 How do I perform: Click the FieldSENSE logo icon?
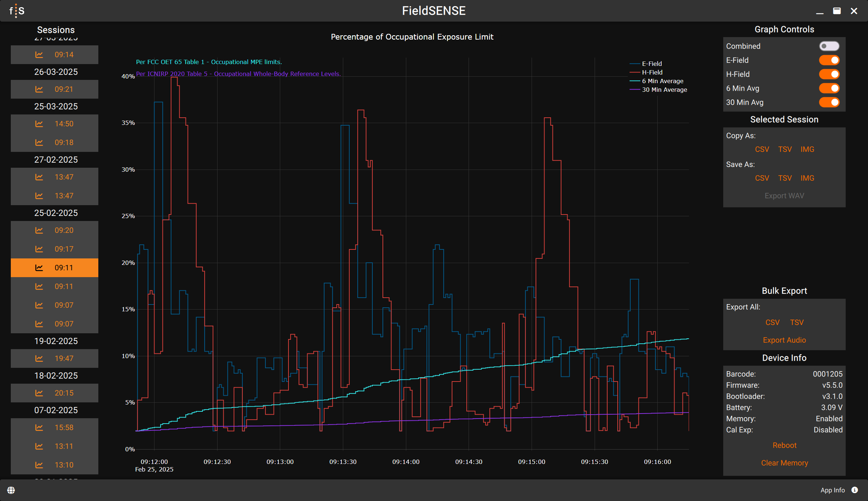[17, 11]
